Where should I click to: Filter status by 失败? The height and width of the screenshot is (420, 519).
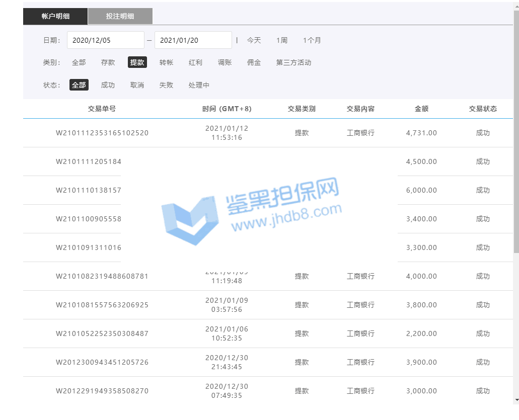[x=166, y=85]
